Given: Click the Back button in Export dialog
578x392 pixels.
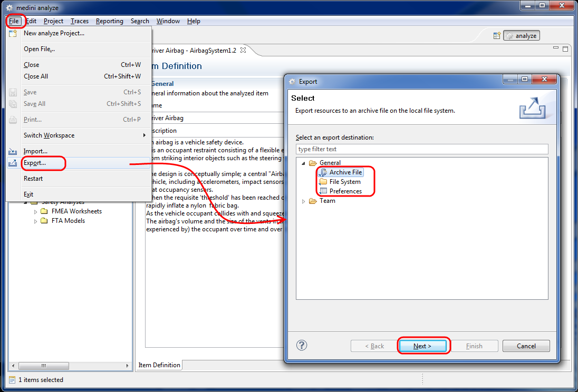Looking at the screenshot, I should click(374, 346).
